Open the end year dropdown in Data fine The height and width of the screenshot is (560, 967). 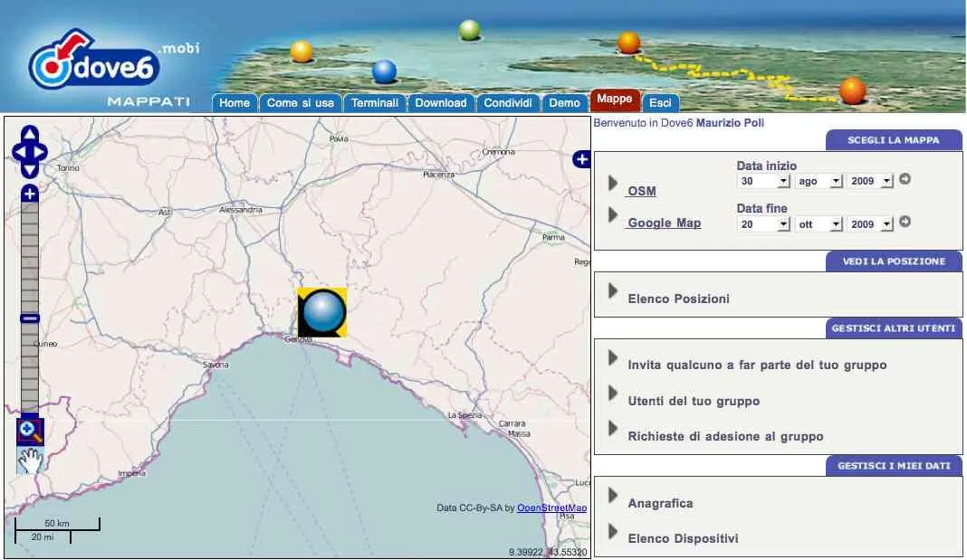click(x=870, y=224)
